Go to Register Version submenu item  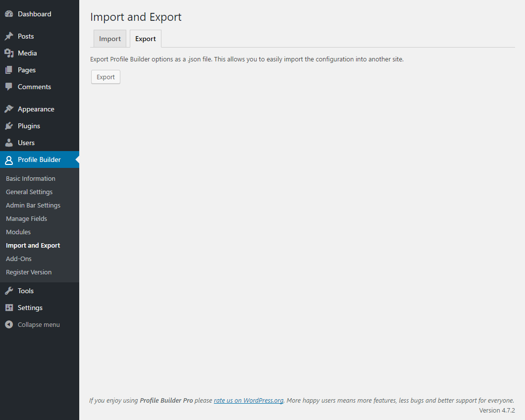pyautogui.click(x=28, y=272)
